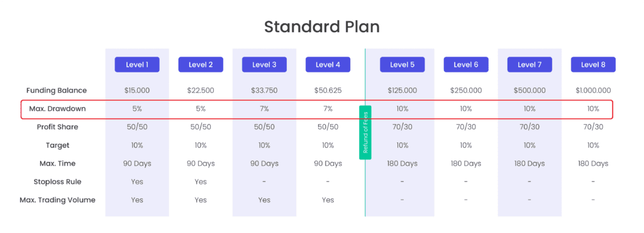Click the Max. Trading Volume label
The height and width of the screenshot is (233, 644).
(57, 200)
